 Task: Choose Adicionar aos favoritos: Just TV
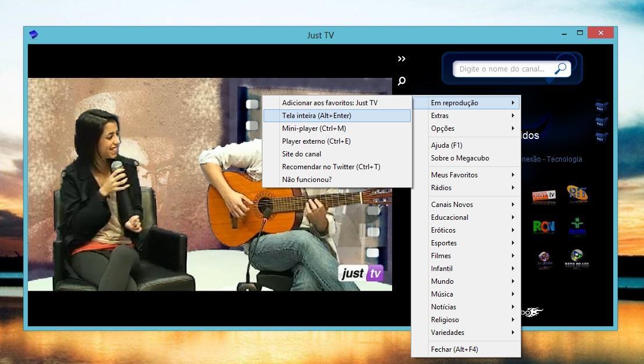tap(337, 102)
